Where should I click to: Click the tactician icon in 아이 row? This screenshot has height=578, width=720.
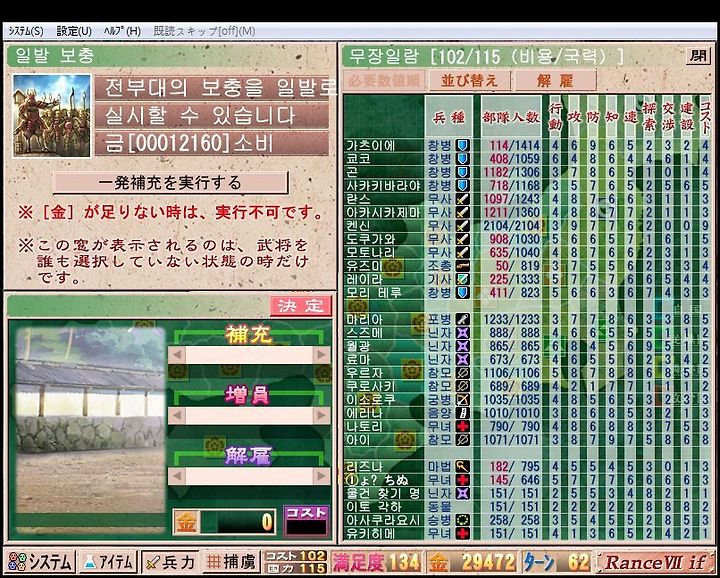pyautogui.click(x=462, y=439)
